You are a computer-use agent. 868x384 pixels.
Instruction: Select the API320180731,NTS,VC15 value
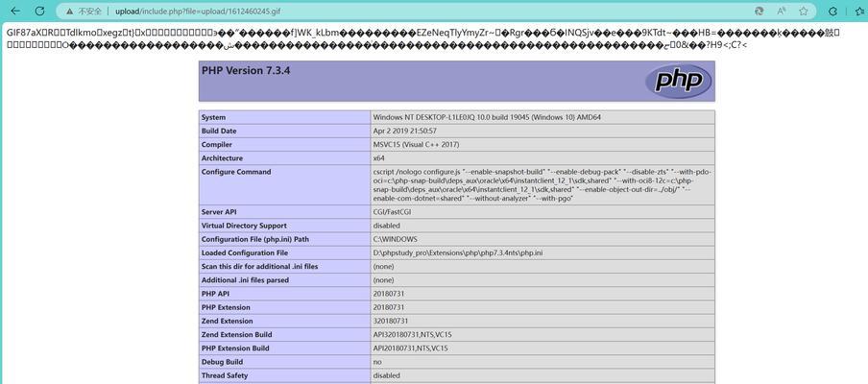[x=412, y=334]
